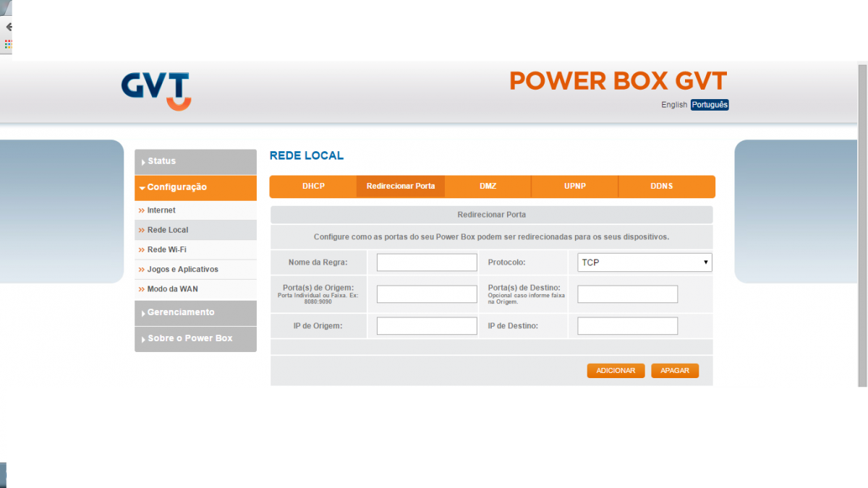The width and height of the screenshot is (868, 488).
Task: Expand the Gerenciamento menu section
Action: tap(195, 312)
